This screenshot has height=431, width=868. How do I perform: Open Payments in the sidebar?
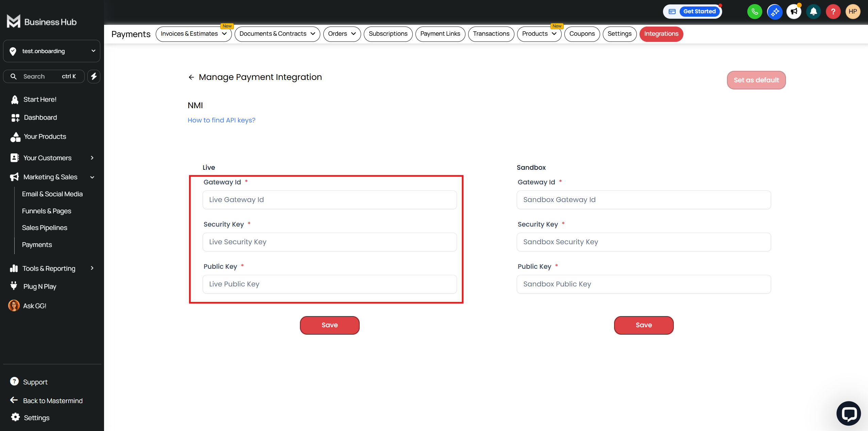37,245
